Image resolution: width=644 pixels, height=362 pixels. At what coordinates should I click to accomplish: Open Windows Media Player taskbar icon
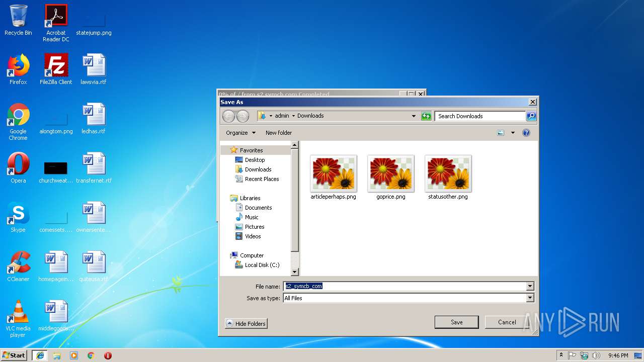(x=74, y=355)
